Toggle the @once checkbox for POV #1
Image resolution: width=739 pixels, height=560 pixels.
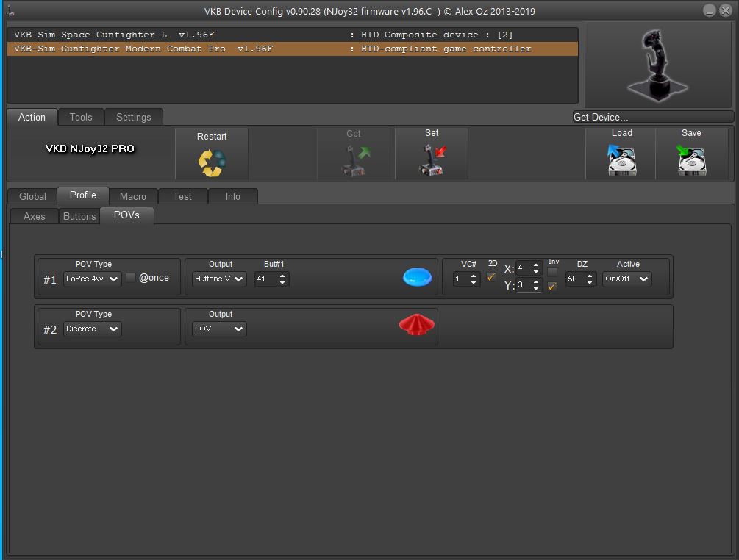(131, 278)
